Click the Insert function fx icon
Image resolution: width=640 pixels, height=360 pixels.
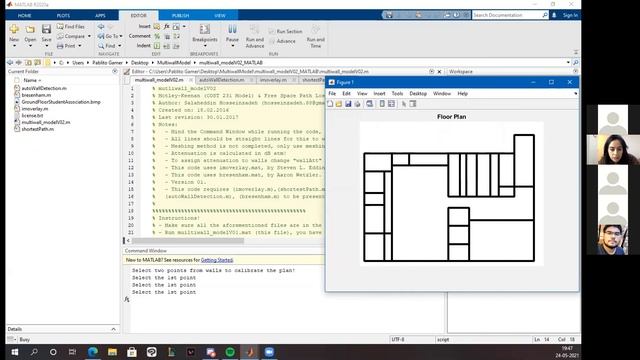[x=167, y=27]
